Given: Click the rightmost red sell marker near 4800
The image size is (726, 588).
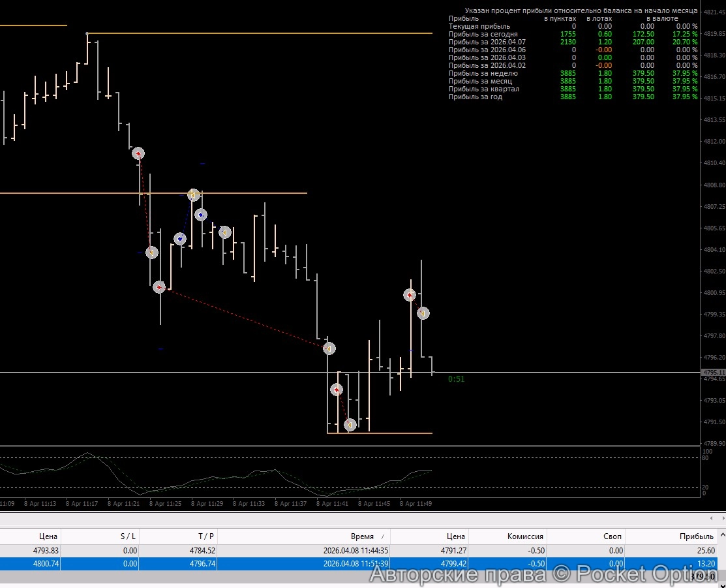Looking at the screenshot, I should point(410,295).
